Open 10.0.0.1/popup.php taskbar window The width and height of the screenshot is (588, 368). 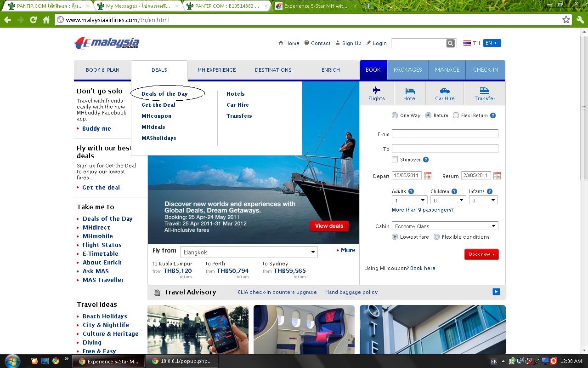point(182,361)
